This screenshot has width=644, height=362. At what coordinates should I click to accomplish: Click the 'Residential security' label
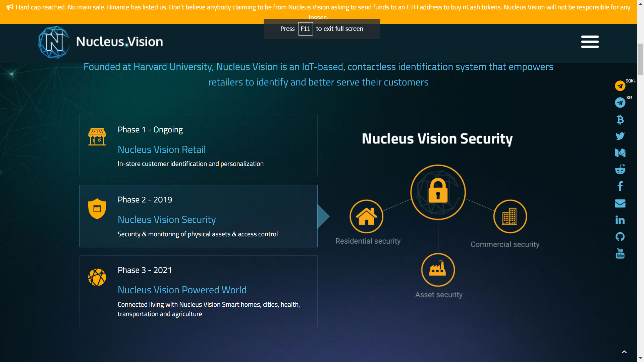pyautogui.click(x=368, y=241)
